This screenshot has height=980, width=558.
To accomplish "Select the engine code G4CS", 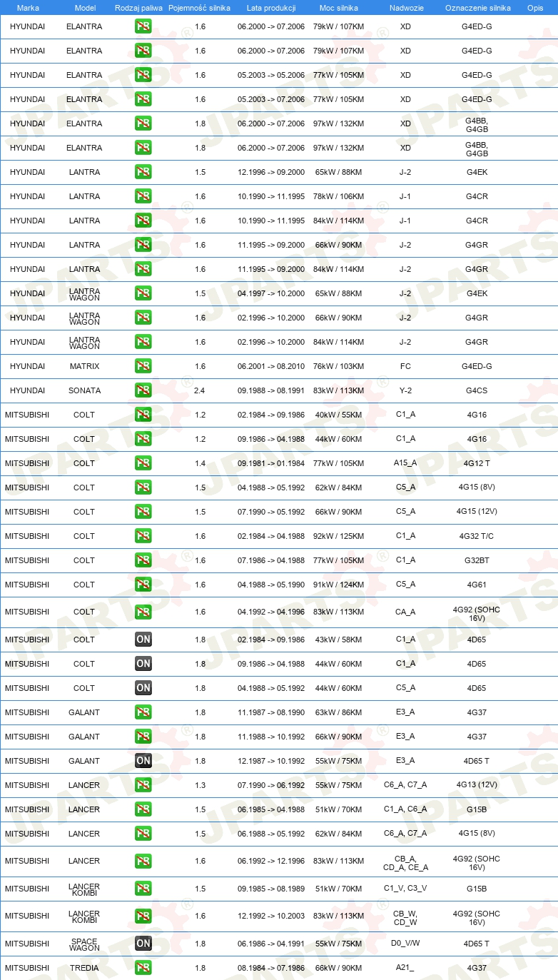I will [477, 390].
